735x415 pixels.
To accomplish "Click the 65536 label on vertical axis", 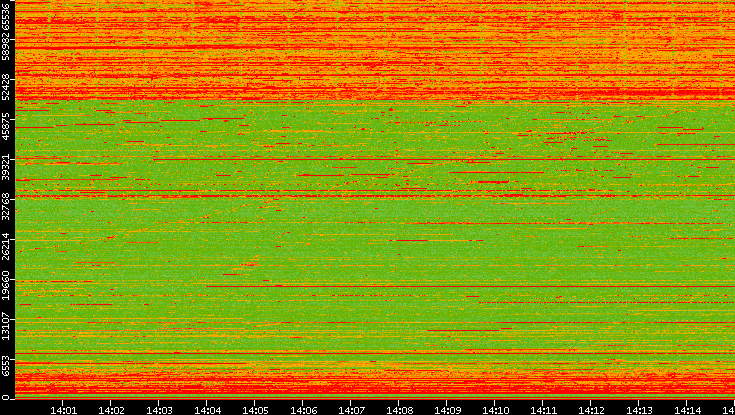I will tap(7, 17).
